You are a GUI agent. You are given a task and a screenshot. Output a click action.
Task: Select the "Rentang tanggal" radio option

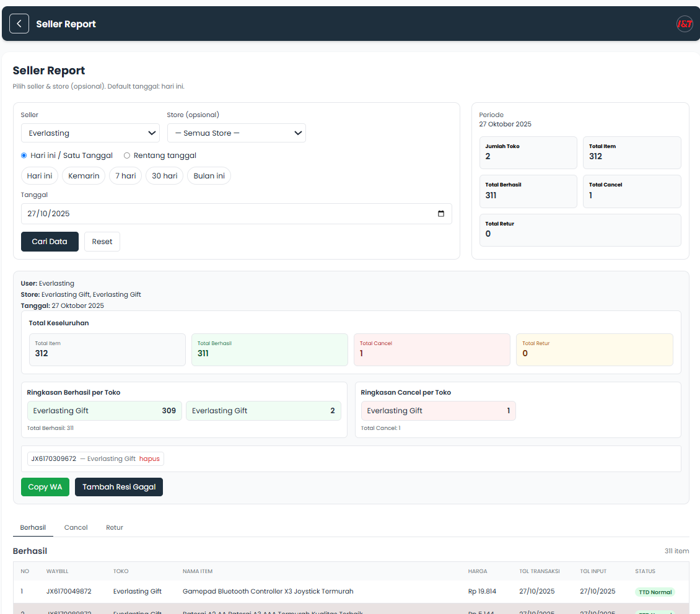[x=126, y=156]
